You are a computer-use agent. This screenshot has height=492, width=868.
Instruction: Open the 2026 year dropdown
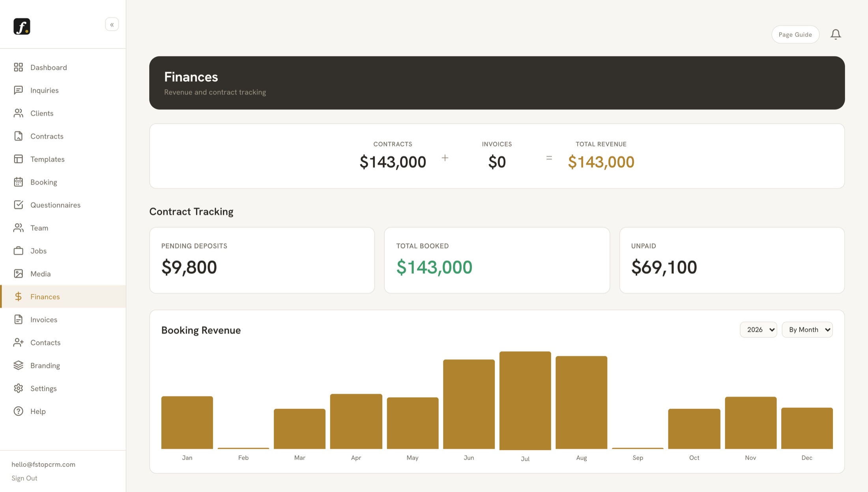[758, 330]
